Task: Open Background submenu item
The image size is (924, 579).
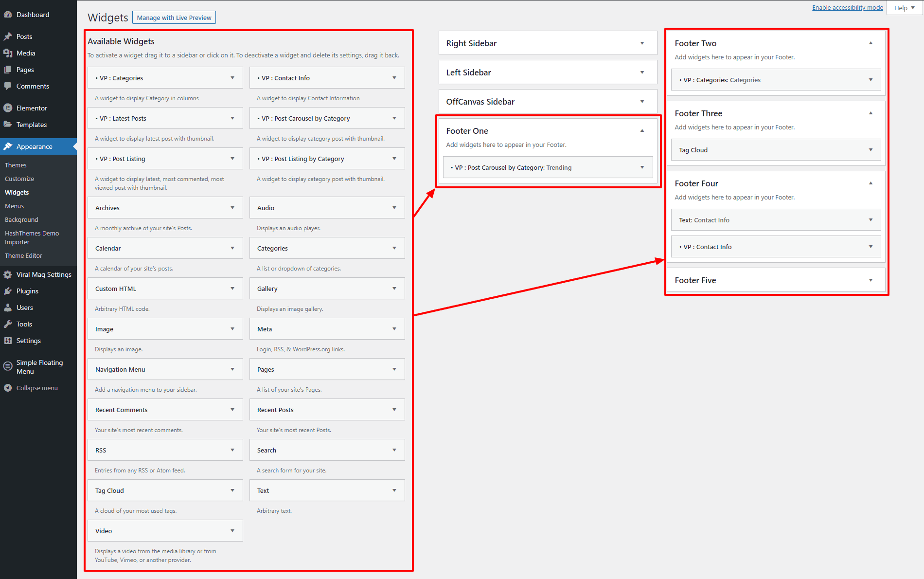Action: [x=21, y=220]
